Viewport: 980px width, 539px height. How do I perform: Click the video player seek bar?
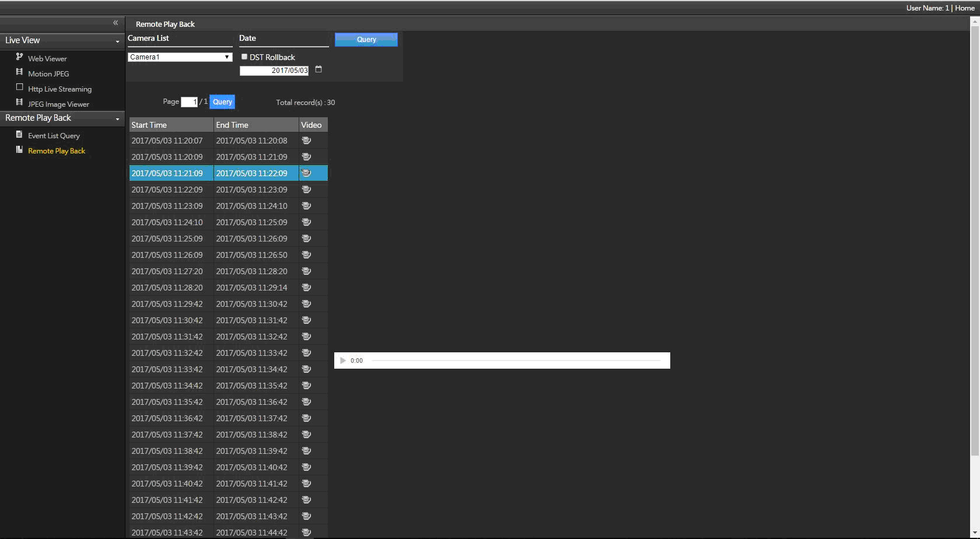(516, 360)
